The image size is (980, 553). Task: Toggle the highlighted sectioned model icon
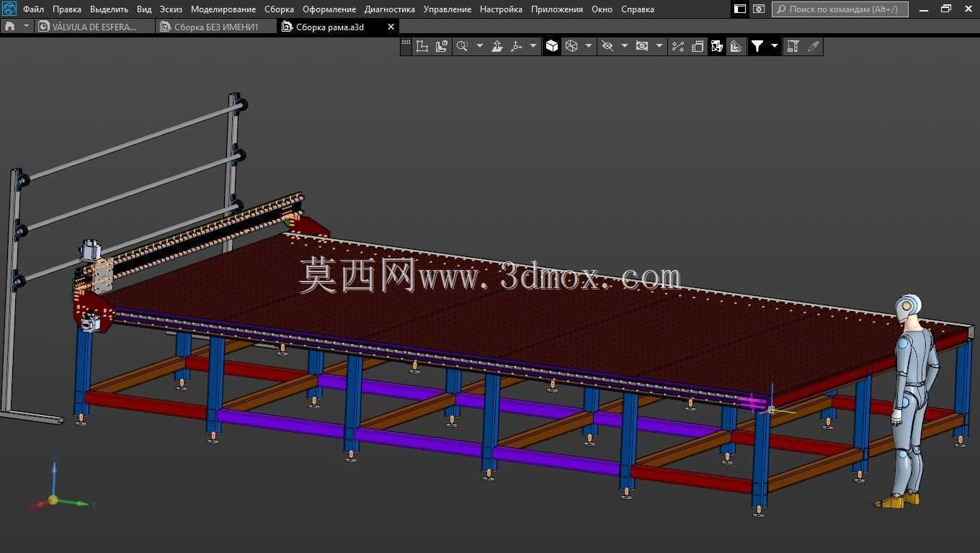pyautogui.click(x=716, y=46)
